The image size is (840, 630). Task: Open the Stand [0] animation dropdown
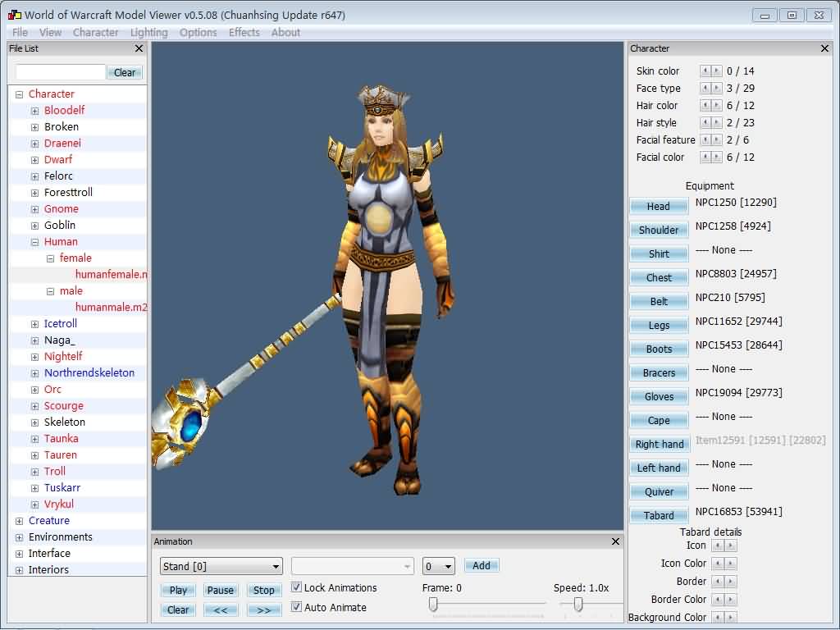coord(221,566)
